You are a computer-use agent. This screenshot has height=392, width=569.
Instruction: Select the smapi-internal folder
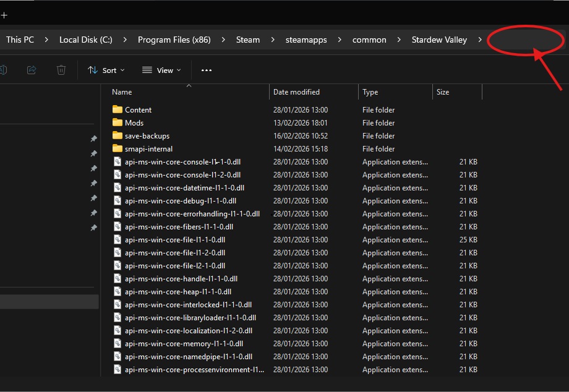click(148, 148)
